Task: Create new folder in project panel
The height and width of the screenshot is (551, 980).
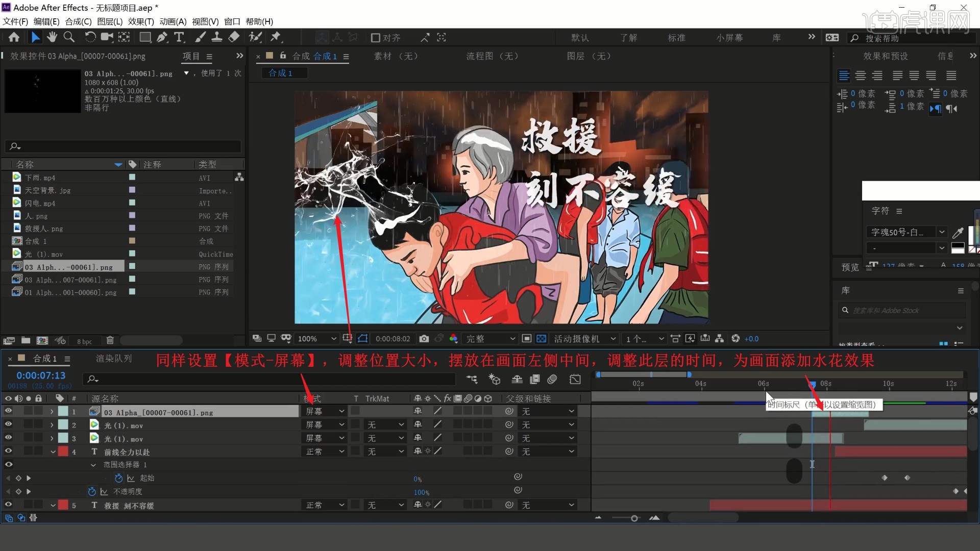Action: click(26, 340)
